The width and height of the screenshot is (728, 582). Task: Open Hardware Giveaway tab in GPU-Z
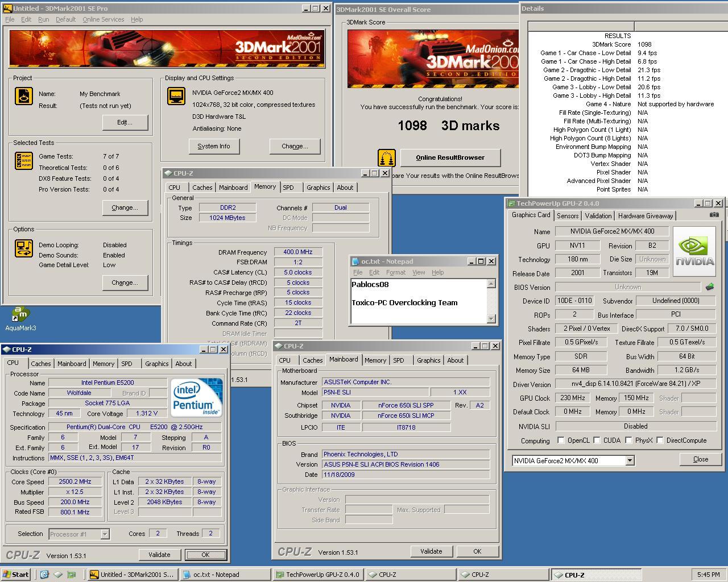646,216
